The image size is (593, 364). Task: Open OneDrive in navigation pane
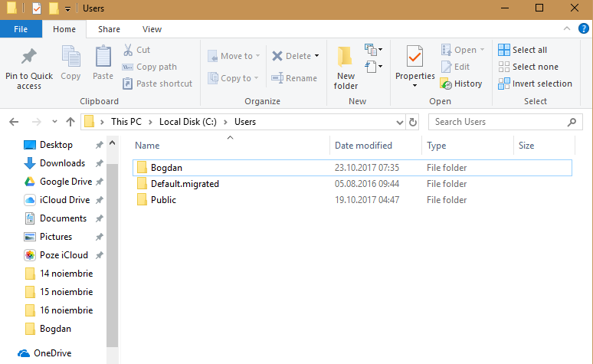45,353
